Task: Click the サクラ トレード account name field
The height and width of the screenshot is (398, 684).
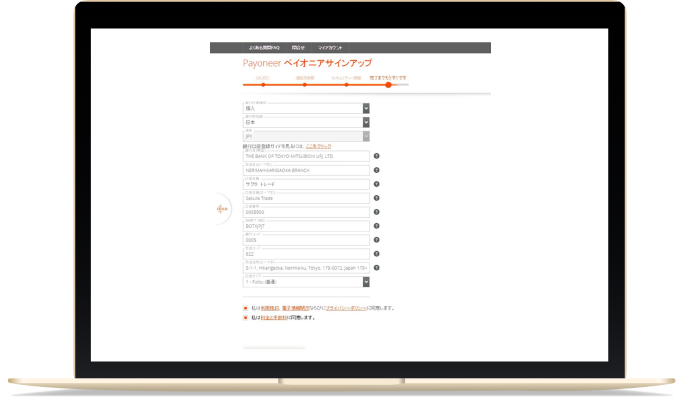Action: coord(306,184)
